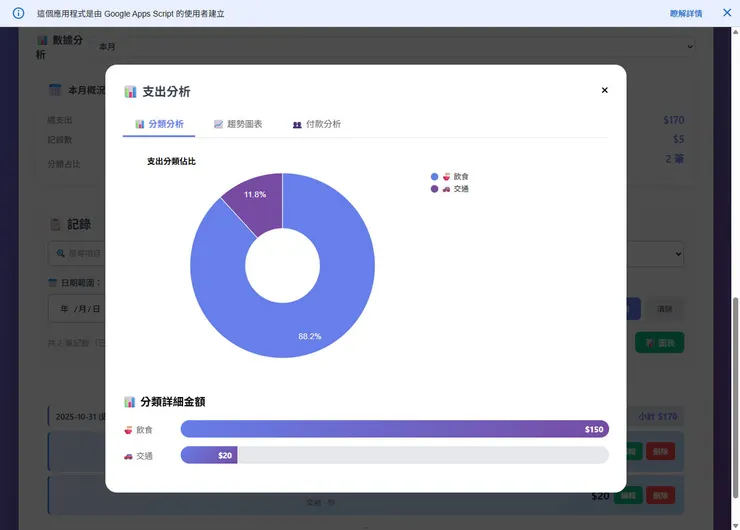The height and width of the screenshot is (530, 740).
Task: Click the 支出分析 bar chart icon
Action: (130, 92)
